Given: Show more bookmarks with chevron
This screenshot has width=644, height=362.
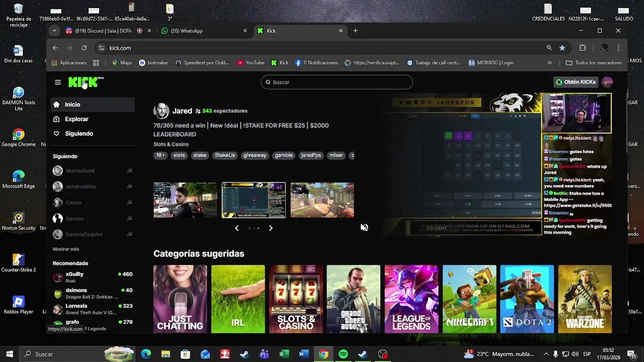Looking at the screenshot, I should point(549,63).
